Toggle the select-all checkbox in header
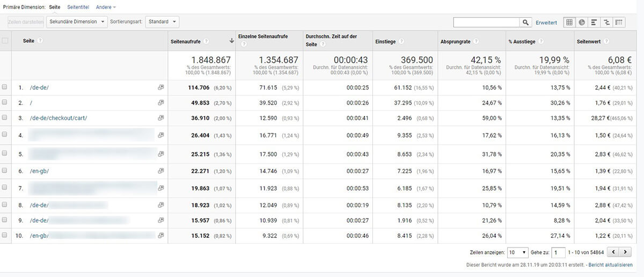 5,41
